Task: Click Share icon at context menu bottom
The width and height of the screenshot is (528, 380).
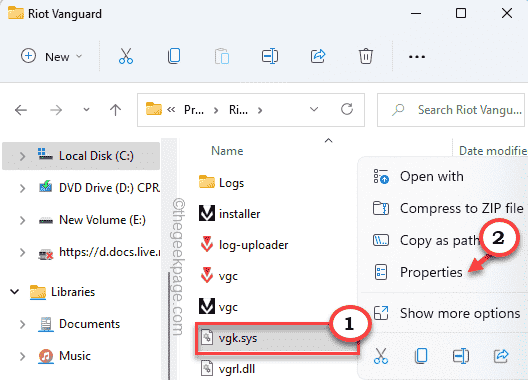Action: (501, 356)
